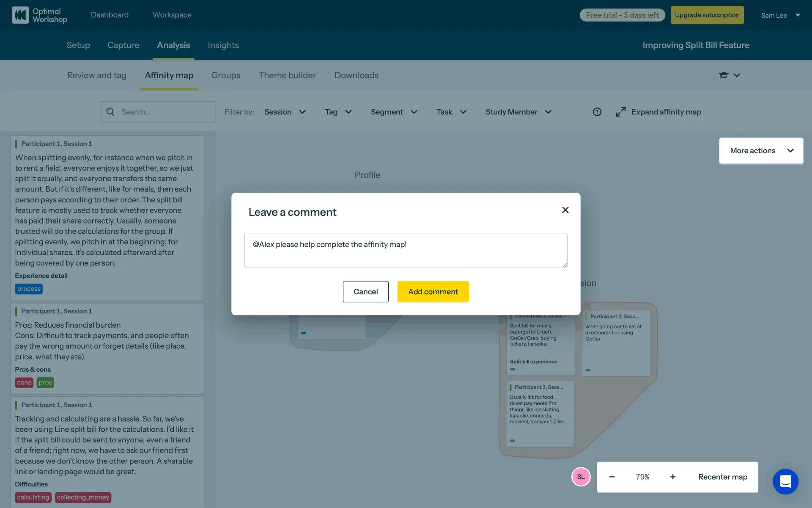The width and height of the screenshot is (812, 508).
Task: Click the SL user avatar badge
Action: [581, 477]
